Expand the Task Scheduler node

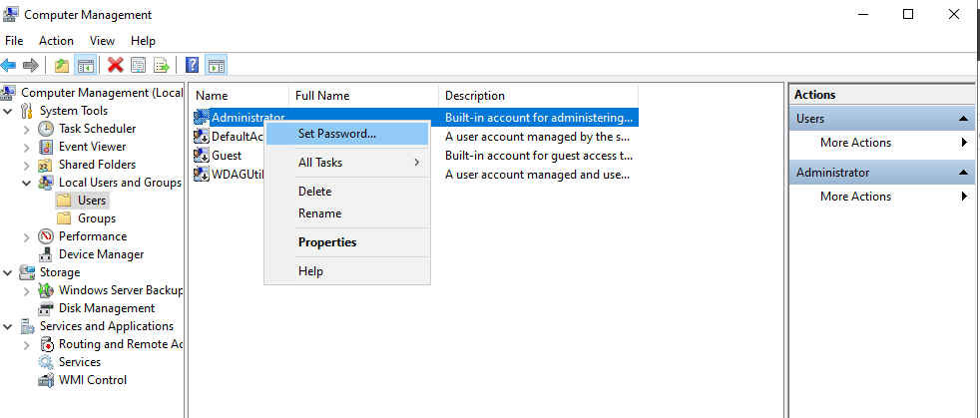(26, 130)
